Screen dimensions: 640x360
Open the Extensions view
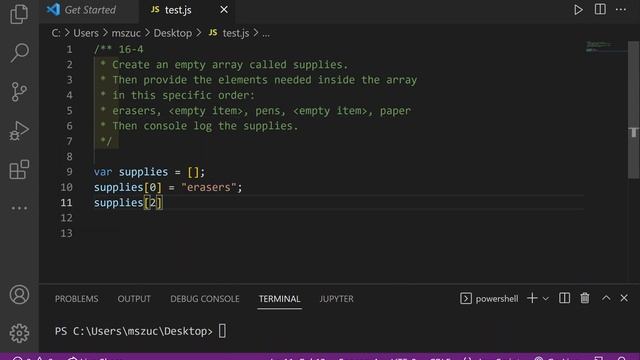tap(19, 169)
